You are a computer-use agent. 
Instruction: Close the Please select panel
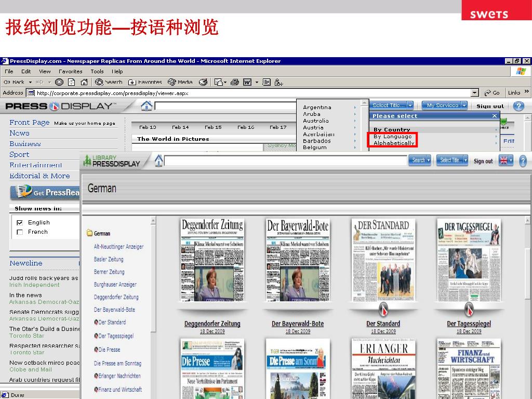[495, 116]
